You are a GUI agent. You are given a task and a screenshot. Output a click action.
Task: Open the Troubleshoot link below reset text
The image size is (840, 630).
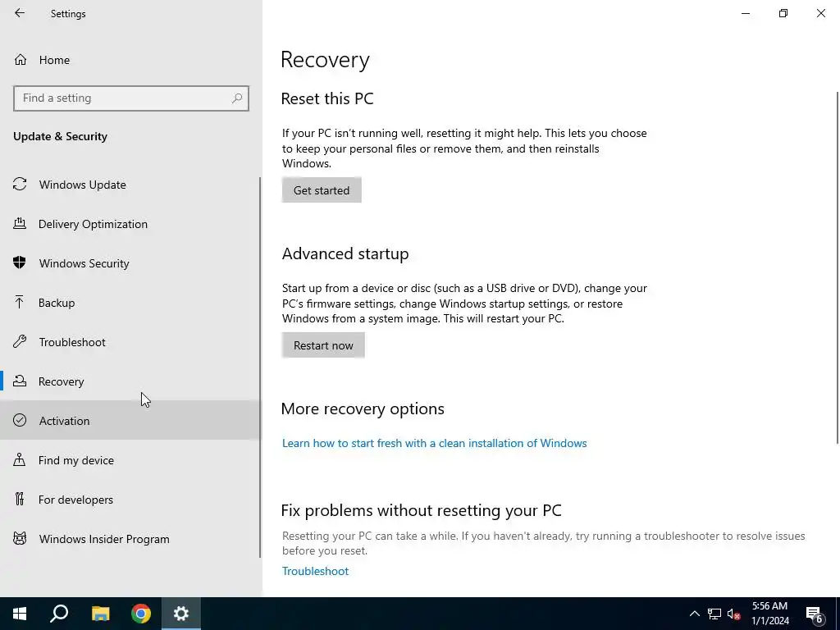click(x=315, y=571)
